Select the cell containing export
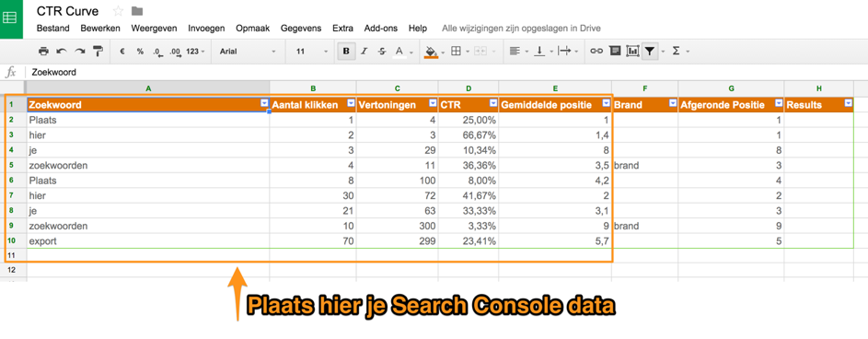The image size is (868, 339). coord(148,241)
